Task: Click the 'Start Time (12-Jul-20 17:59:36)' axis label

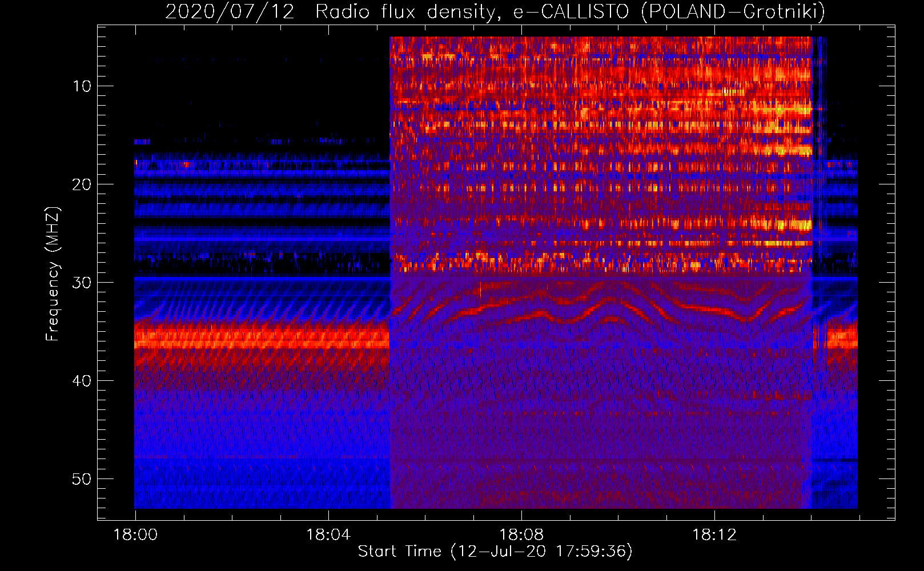Action: (x=495, y=552)
